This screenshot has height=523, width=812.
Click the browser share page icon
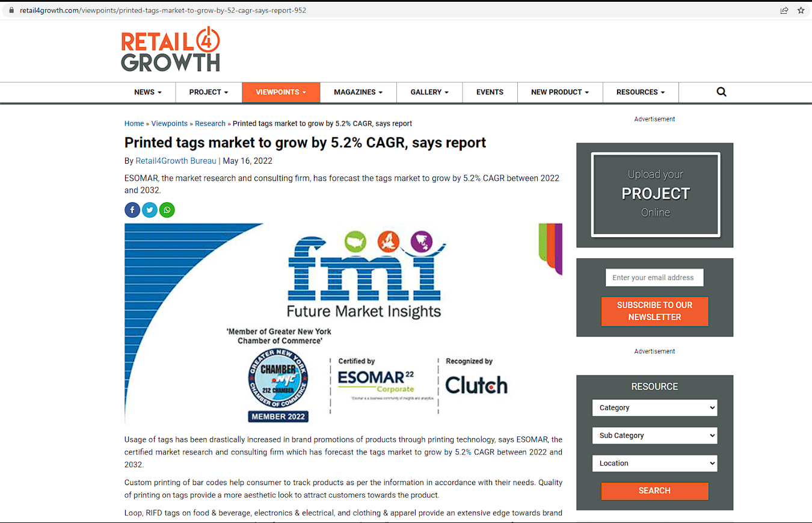click(x=784, y=10)
